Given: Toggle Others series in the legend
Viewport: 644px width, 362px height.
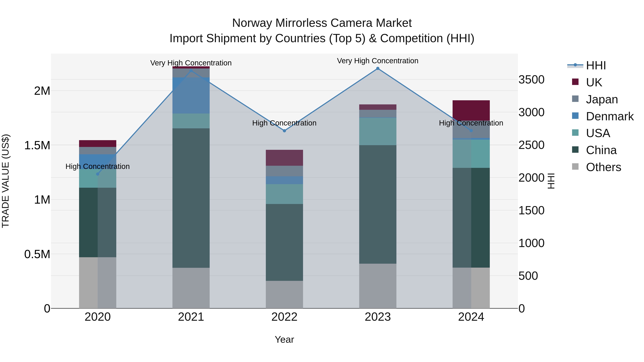Looking at the screenshot, I should point(596,167).
